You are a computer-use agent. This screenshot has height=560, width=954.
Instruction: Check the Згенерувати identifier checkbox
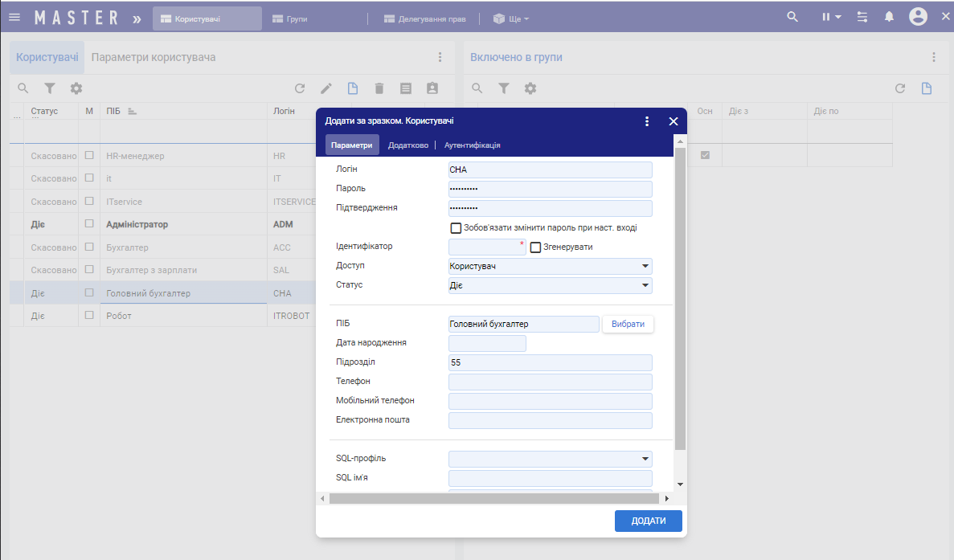point(536,247)
